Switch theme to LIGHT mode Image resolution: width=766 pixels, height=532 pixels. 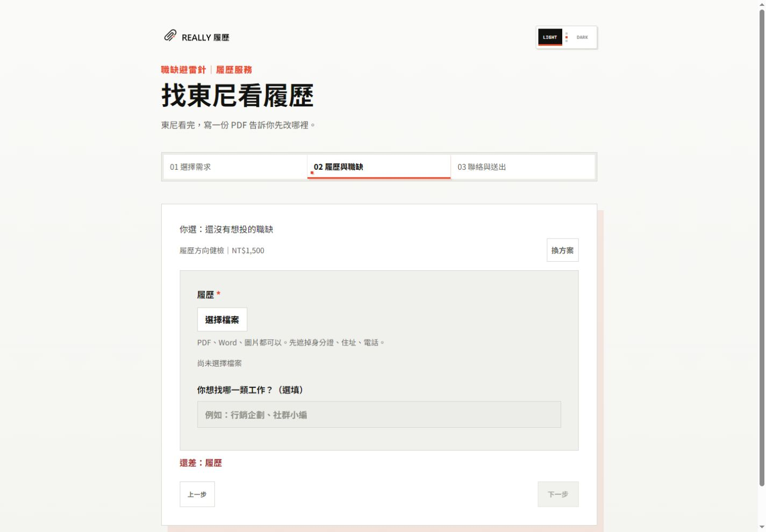click(550, 37)
